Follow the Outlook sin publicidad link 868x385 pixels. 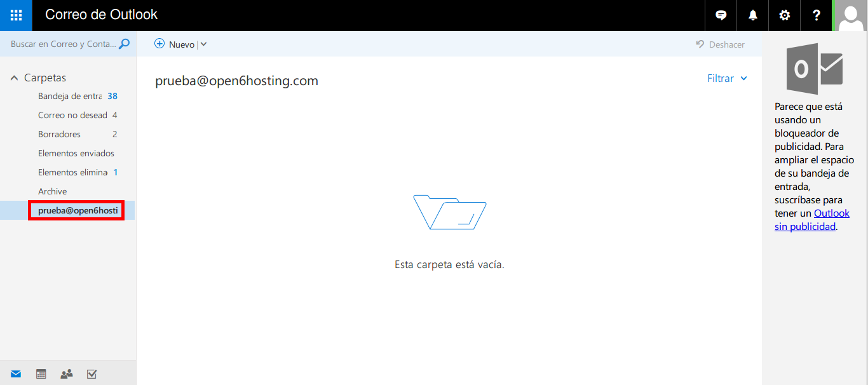[x=812, y=220]
